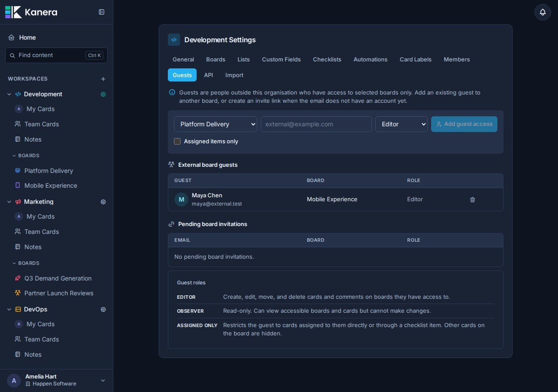558x392 pixels.
Task: Click Platform Delivery layers icon
Action: 17,171
